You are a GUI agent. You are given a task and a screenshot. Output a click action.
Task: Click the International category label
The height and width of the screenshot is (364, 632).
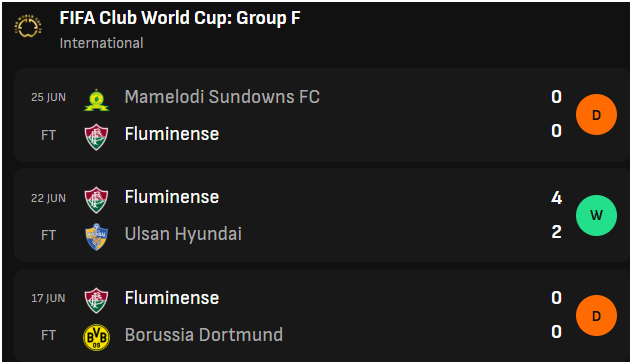(x=102, y=43)
